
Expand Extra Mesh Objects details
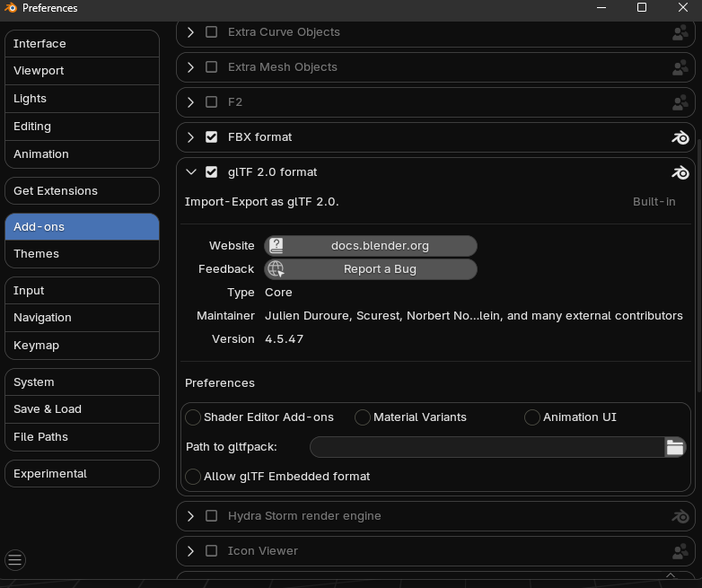click(190, 67)
